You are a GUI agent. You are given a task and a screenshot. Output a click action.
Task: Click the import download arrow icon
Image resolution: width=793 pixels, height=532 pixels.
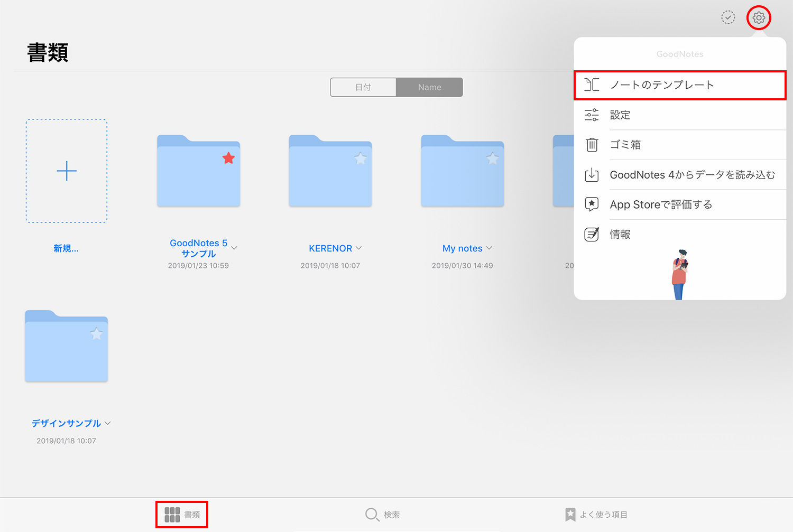592,175
